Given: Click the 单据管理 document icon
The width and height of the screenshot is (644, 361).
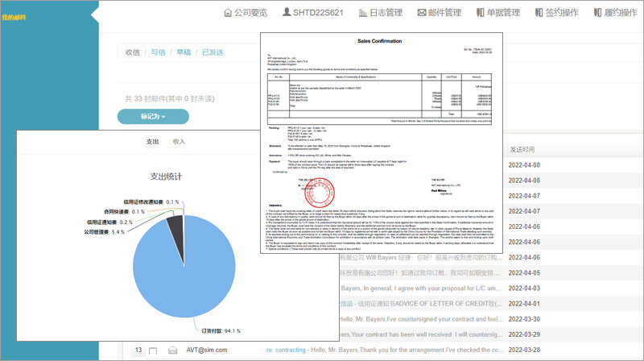Looking at the screenshot, I should click(478, 13).
